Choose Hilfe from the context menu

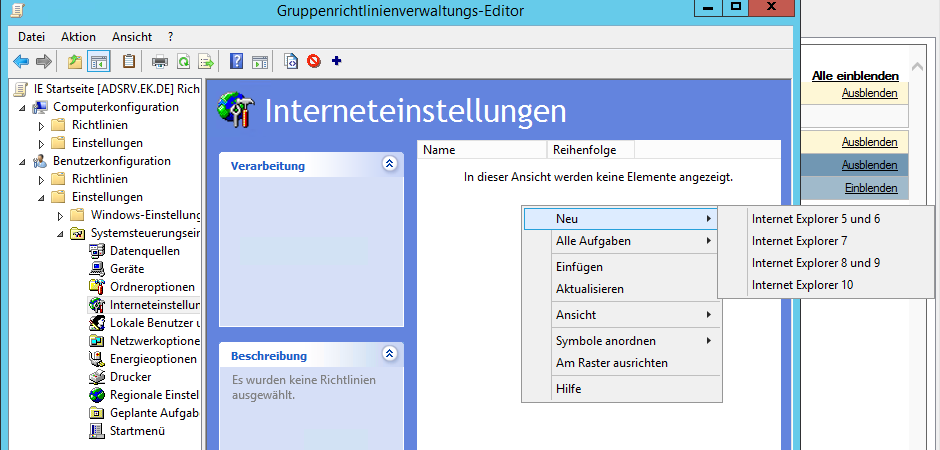pos(621,389)
